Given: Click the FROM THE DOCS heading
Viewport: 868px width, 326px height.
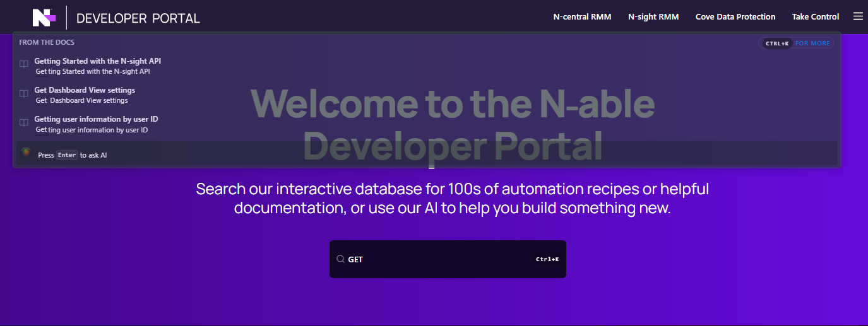Looking at the screenshot, I should [x=47, y=42].
